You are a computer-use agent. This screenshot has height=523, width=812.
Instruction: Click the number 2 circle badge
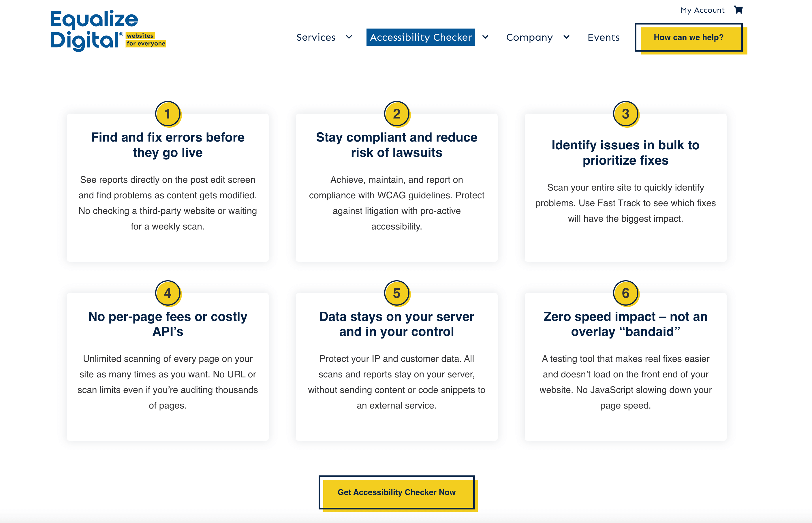[397, 114]
